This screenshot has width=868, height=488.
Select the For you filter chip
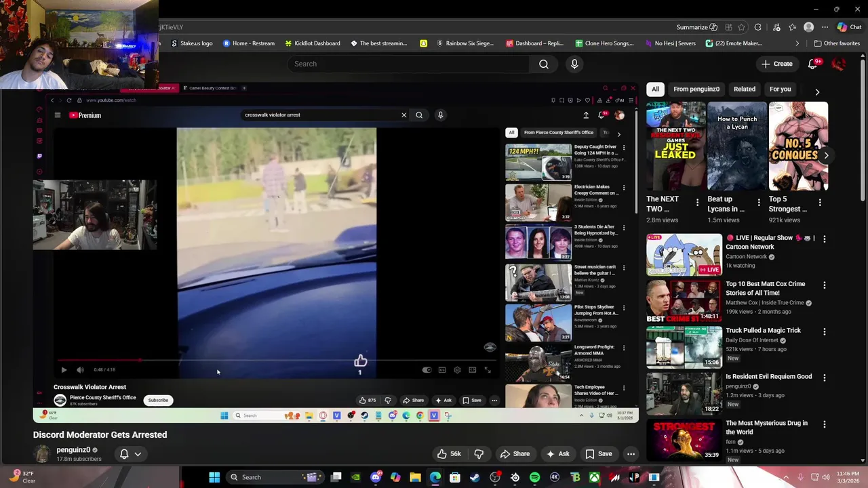click(x=780, y=89)
